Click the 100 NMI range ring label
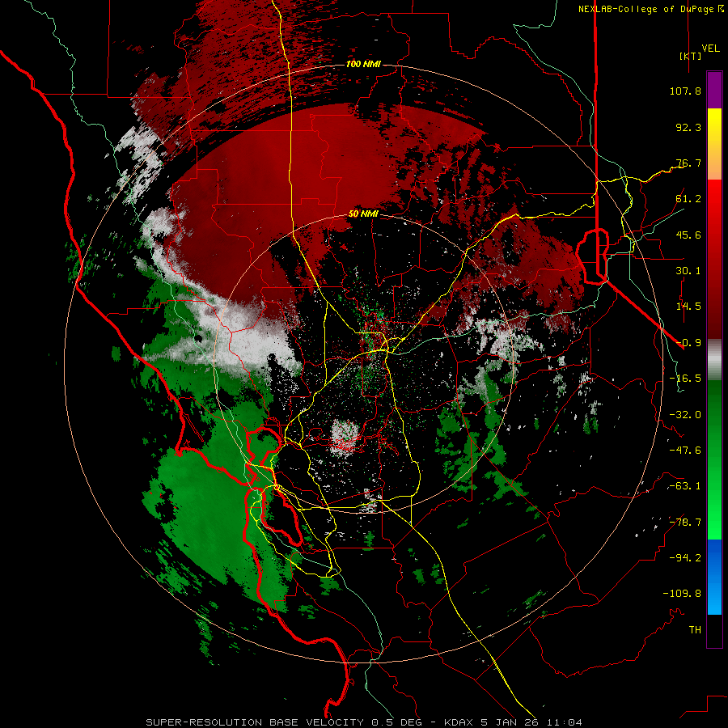 pyautogui.click(x=363, y=64)
